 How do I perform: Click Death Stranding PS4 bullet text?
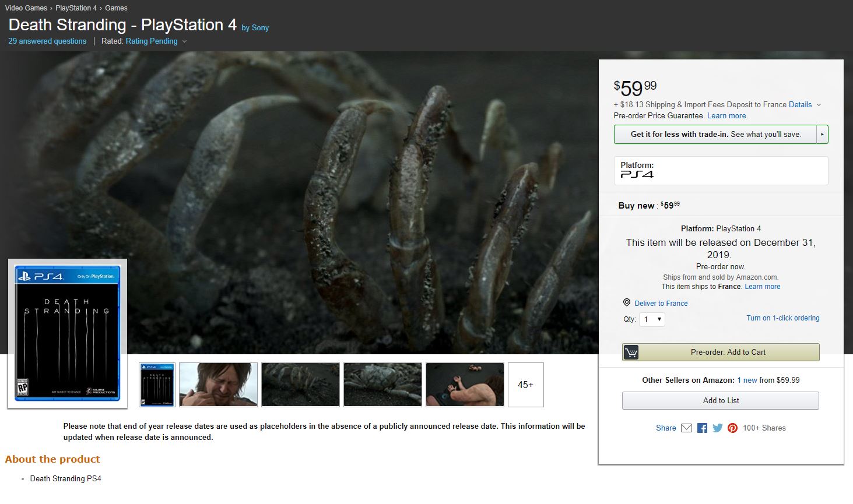click(65, 479)
